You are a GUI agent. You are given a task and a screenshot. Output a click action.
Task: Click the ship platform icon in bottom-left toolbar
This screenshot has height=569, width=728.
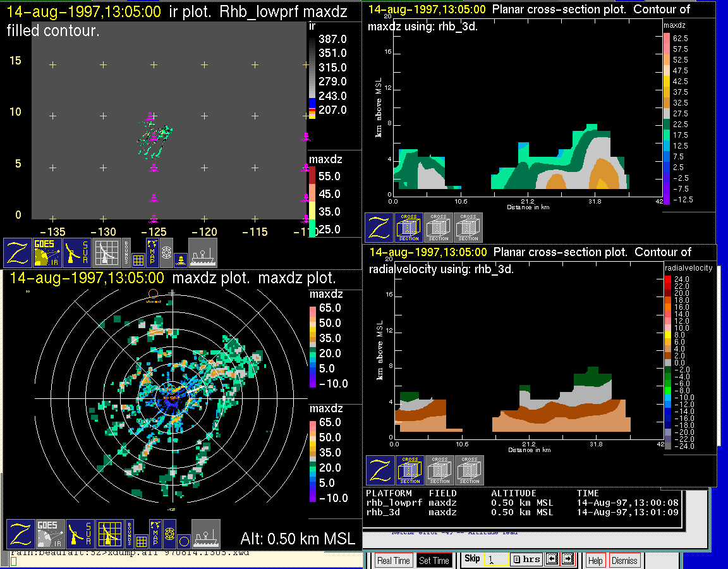205,534
